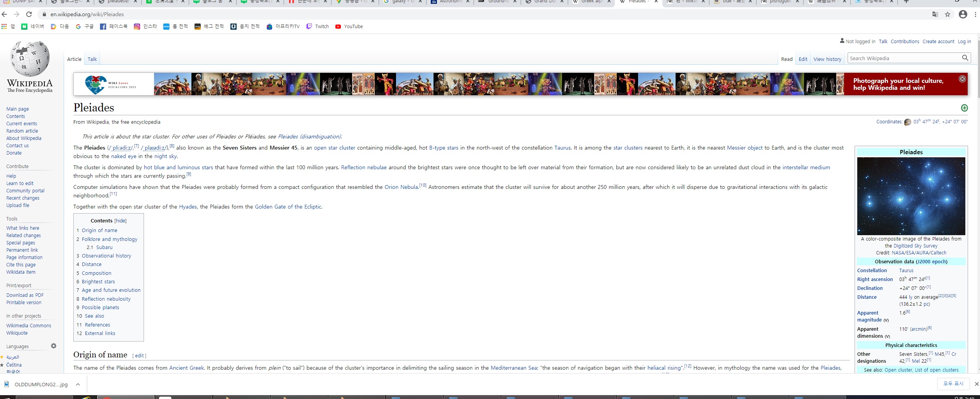Click the Taurus constellation link in infobox
Screen dimensions: 980x399
(906, 270)
